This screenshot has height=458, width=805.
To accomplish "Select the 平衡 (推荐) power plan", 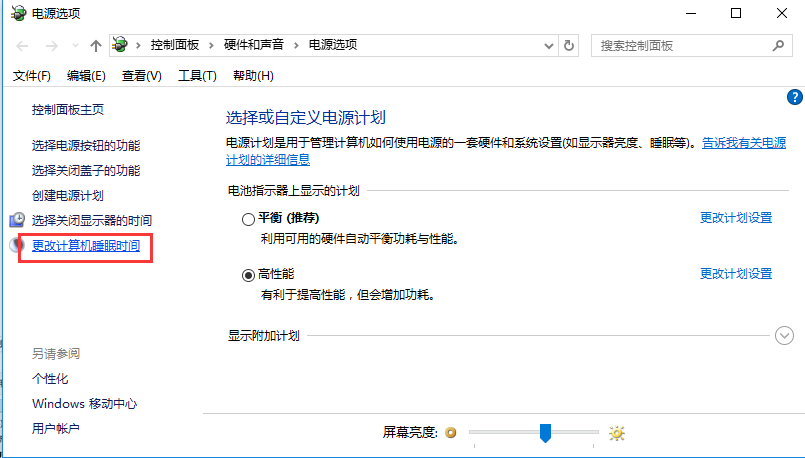I will click(x=249, y=218).
